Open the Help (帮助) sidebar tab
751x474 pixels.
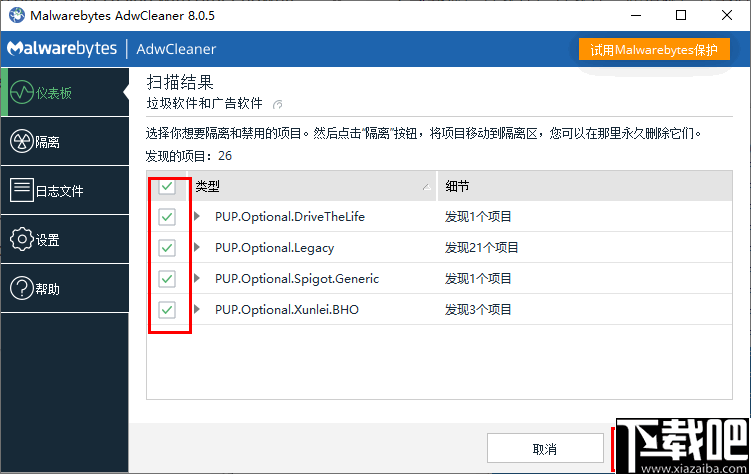(65, 288)
